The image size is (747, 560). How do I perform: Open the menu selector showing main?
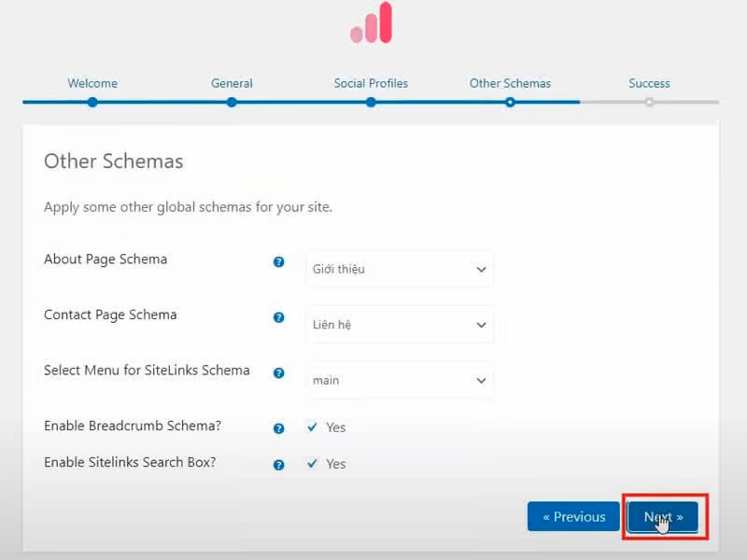(x=400, y=380)
